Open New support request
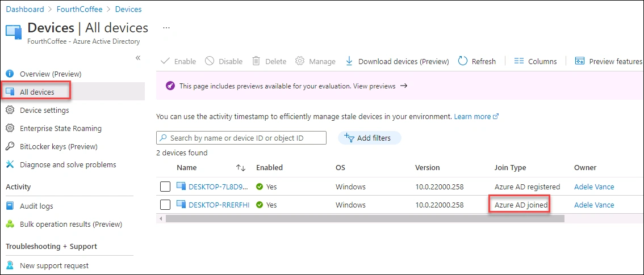 [x=54, y=265]
